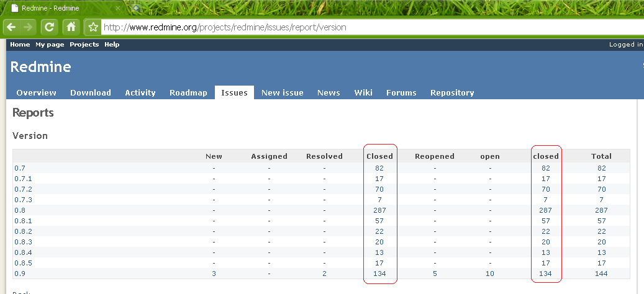Open the Total 70 link for 0.7.2
This screenshot has width=644, height=294.
coord(602,189)
